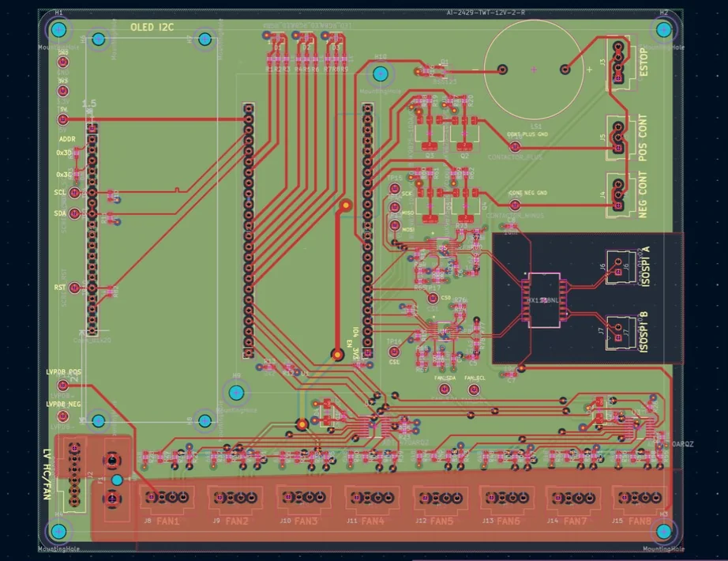Select the 0x3D address label
This screenshot has height=561, width=728.
(64, 152)
